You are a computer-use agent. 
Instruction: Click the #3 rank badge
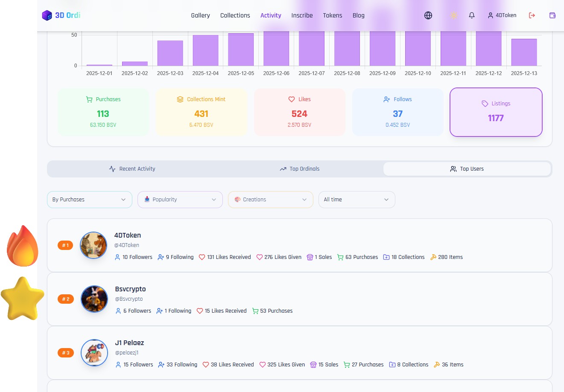click(66, 353)
